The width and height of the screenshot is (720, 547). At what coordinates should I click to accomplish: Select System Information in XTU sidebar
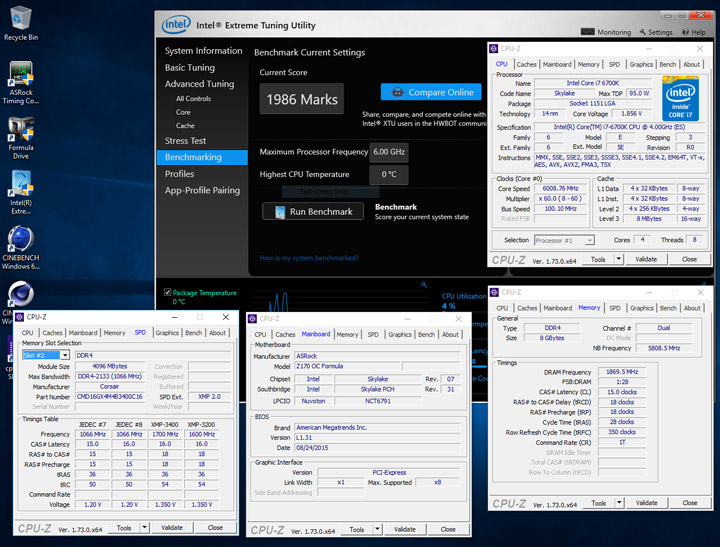pyautogui.click(x=203, y=51)
